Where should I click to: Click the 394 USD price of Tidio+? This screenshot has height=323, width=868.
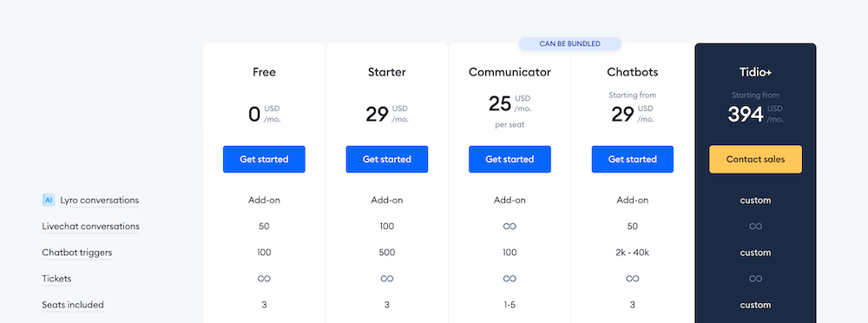click(756, 114)
